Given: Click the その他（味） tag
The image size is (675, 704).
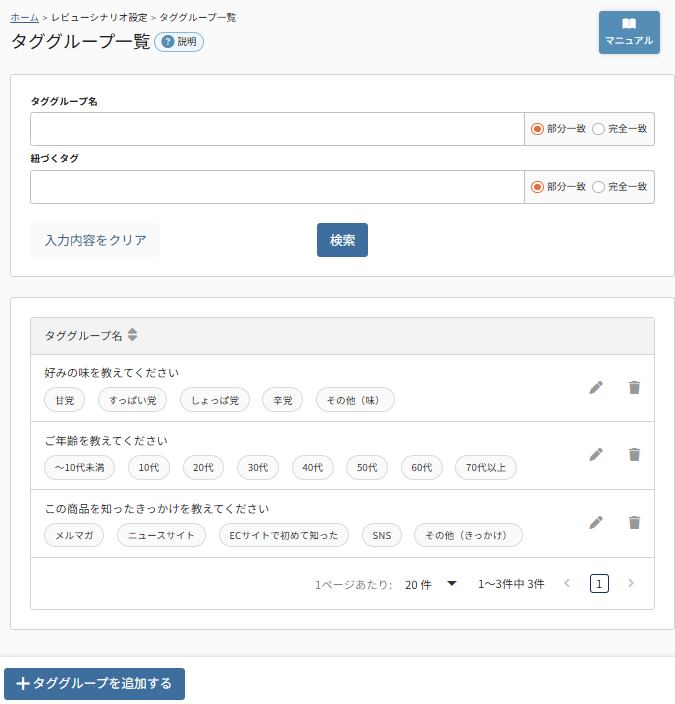Looking at the screenshot, I should pos(355,400).
